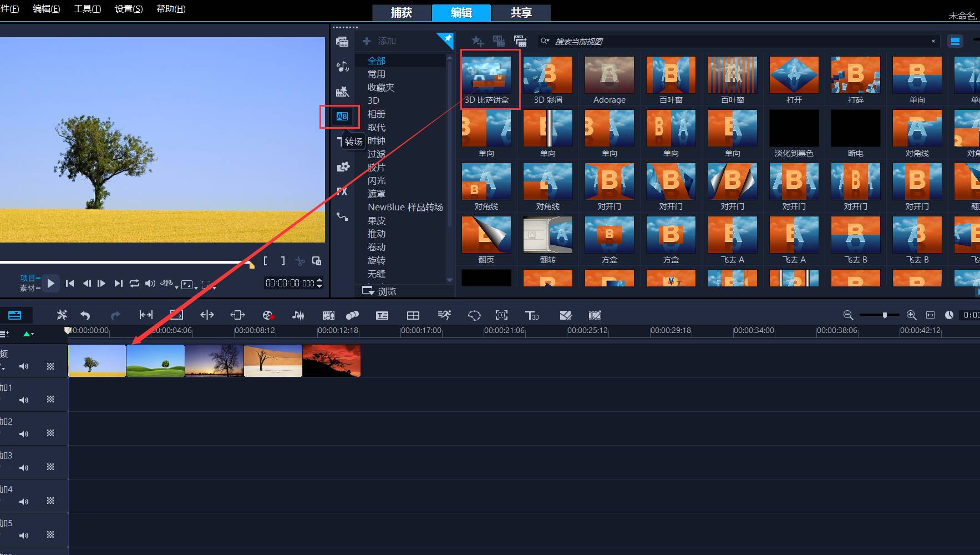Click the split clip scissors icon
Image resolution: width=980 pixels, height=555 pixels.
coord(300,261)
